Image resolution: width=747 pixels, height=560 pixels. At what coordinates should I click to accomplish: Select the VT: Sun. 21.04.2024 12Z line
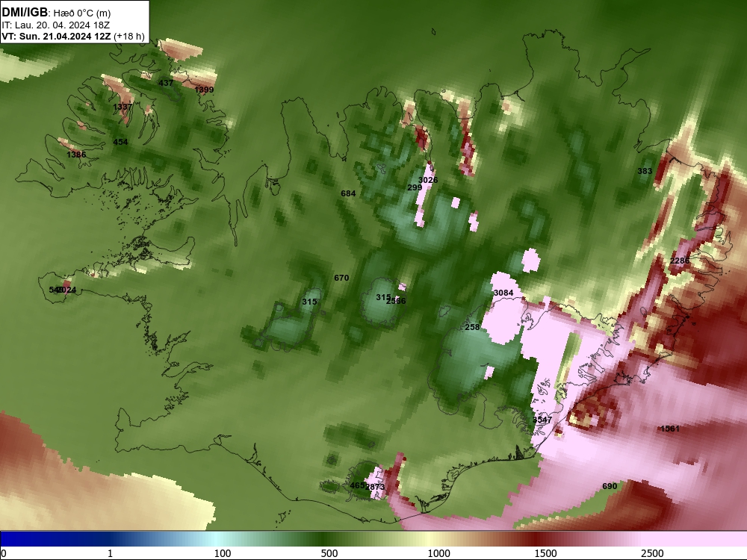[x=56, y=37]
